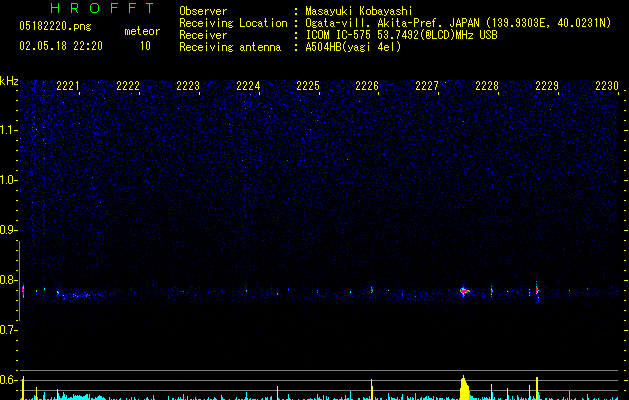This screenshot has height=400, width=629.
Task: Click the 0.6 kHz axis label
Action: coord(8,380)
